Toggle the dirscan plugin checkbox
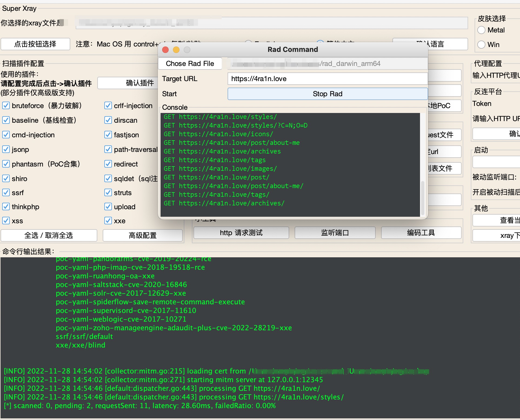Viewport: 520px width, 420px height. pyautogui.click(x=108, y=120)
